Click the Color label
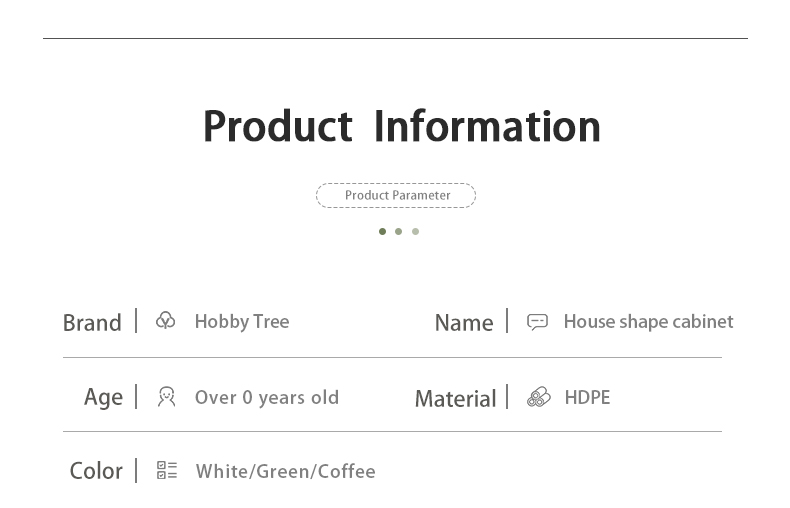This screenshot has height=508, width=790. pos(96,470)
